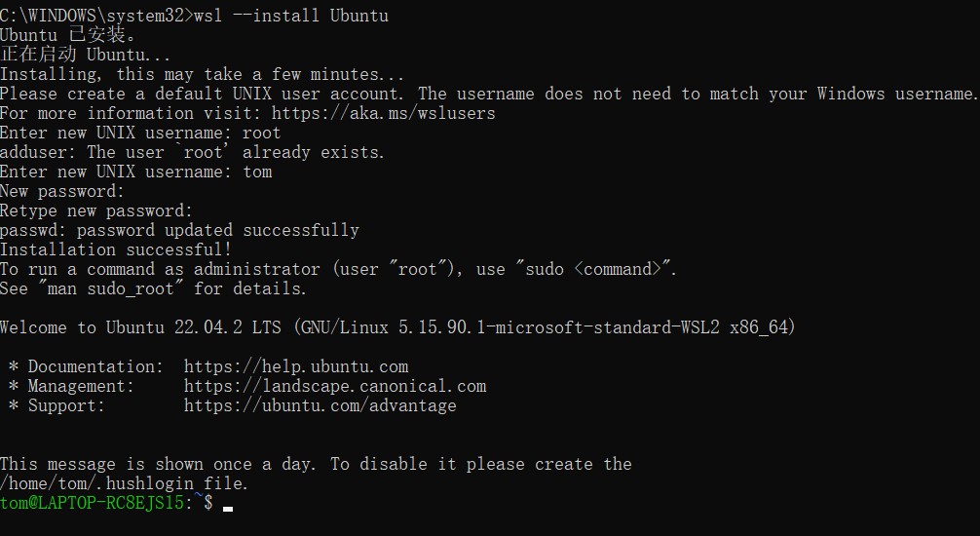Image resolution: width=980 pixels, height=536 pixels.
Task: Click the "New password:" prompt line
Action: click(x=62, y=191)
